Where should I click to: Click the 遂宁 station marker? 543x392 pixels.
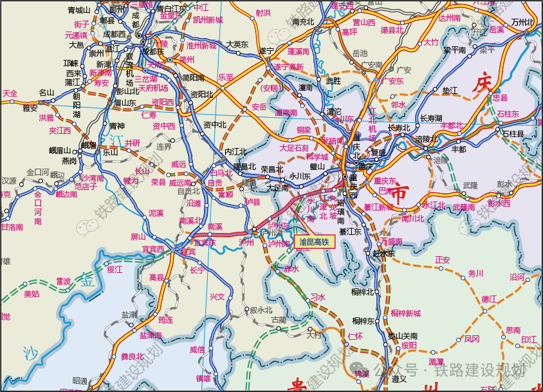268,59
